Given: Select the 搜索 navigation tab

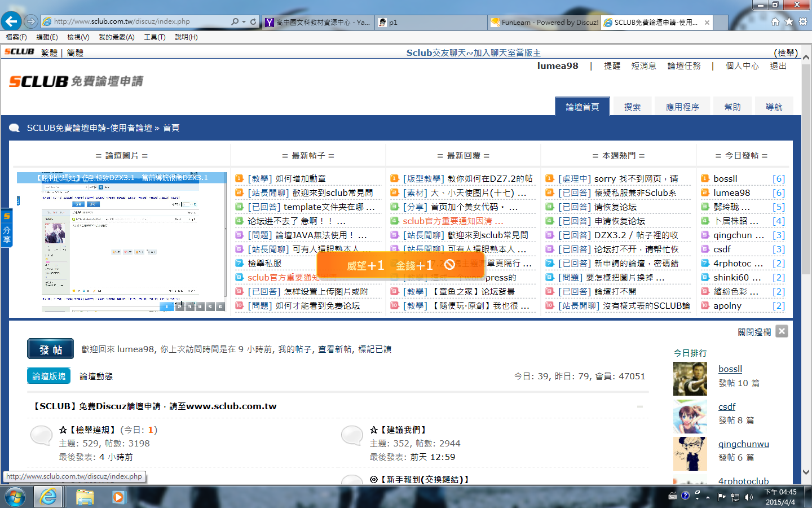Looking at the screenshot, I should (x=632, y=107).
